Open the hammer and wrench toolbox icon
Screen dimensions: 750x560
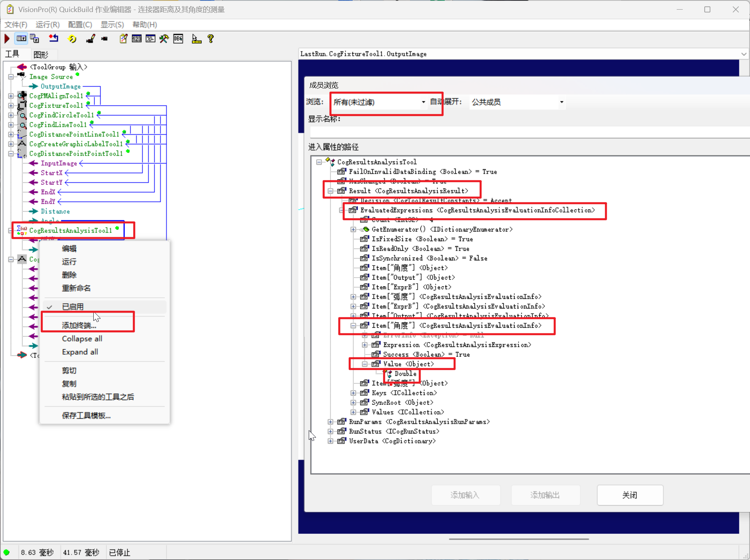(x=164, y=38)
